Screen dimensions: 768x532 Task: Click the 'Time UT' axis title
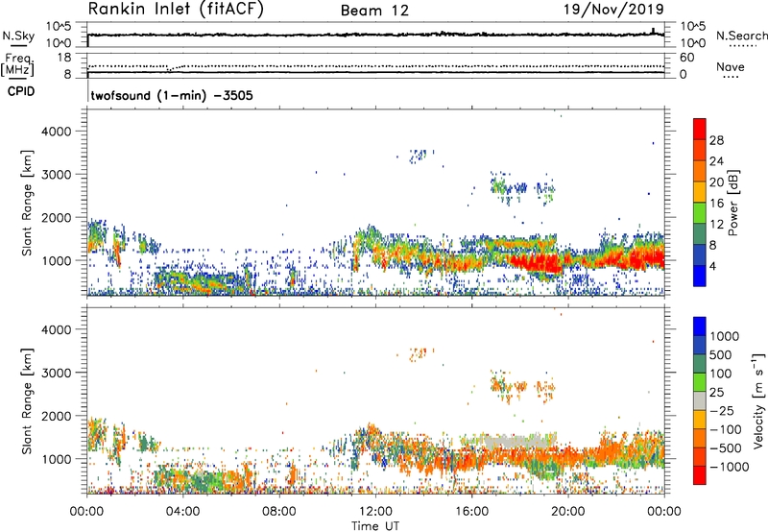375,526
